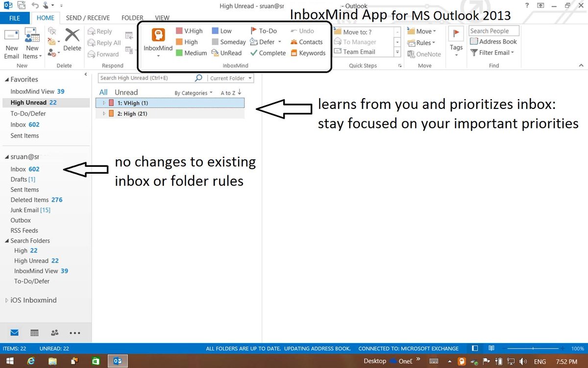Switch to the HOME tab
Screen dimensions: 588x368
(46, 18)
